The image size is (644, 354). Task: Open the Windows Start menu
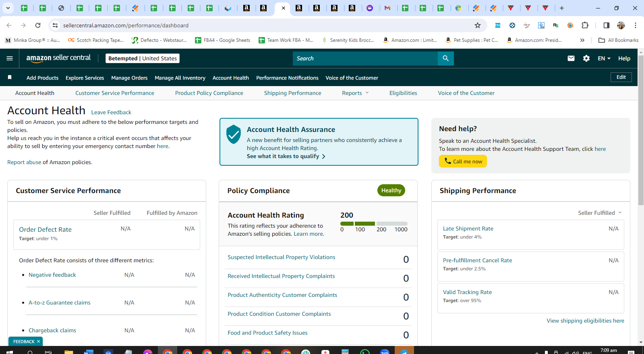[x=10, y=352]
